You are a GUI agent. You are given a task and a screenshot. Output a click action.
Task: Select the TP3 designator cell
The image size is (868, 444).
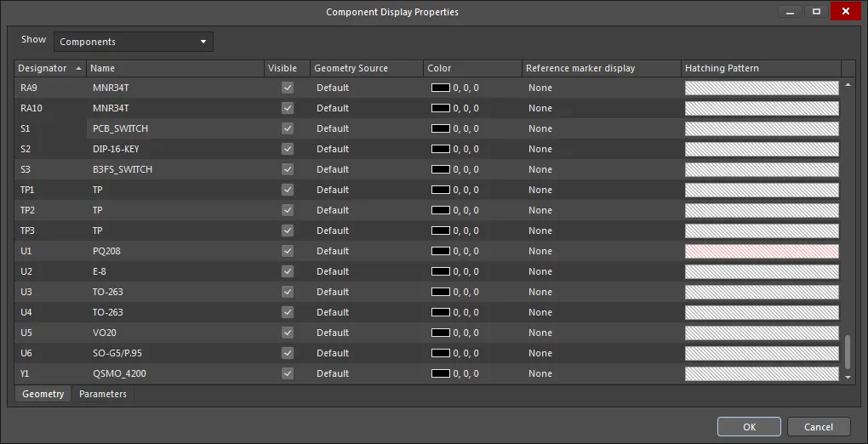tap(50, 231)
